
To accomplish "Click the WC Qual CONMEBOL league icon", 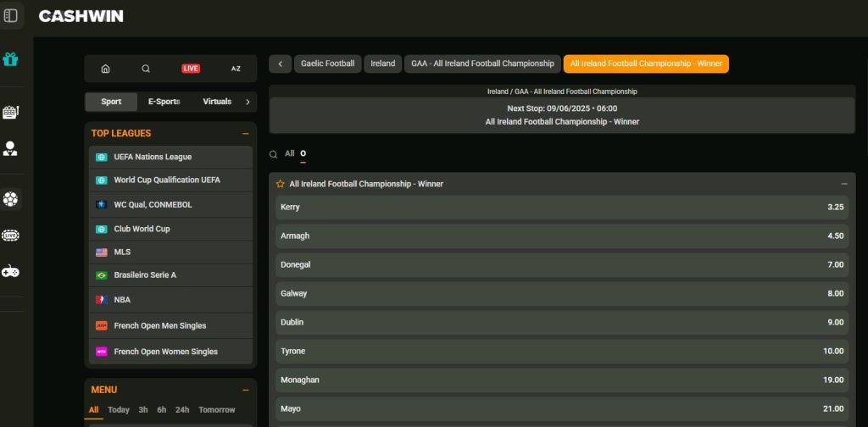I will [102, 205].
